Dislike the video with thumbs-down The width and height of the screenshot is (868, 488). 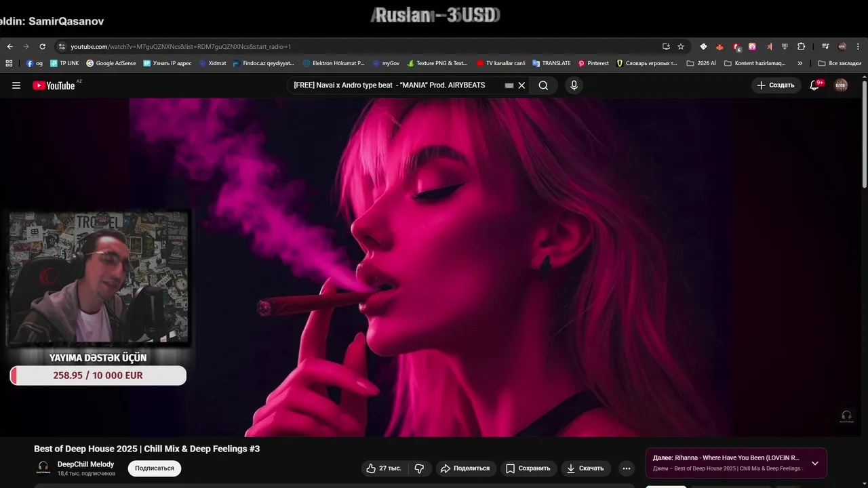(x=419, y=468)
